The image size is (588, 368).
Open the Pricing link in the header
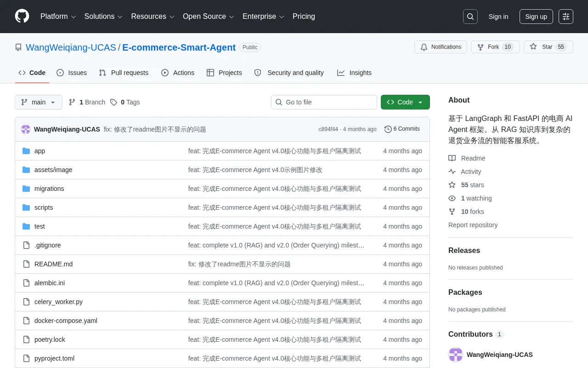coord(304,17)
